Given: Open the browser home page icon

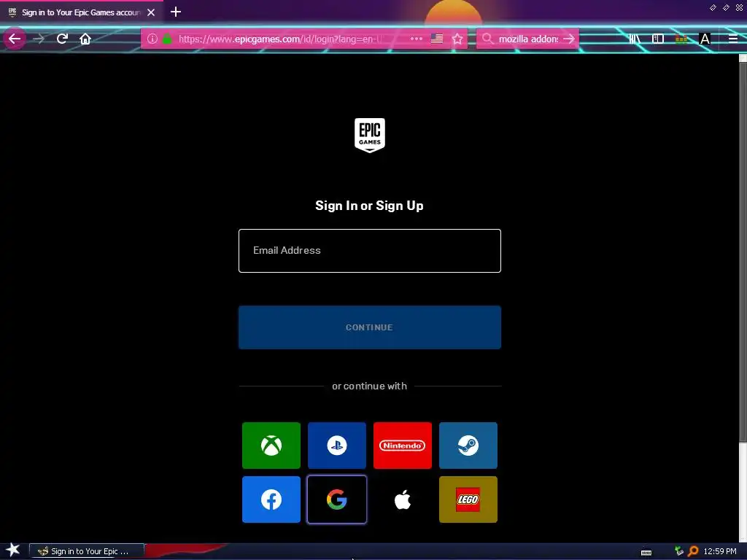Looking at the screenshot, I should pos(85,39).
